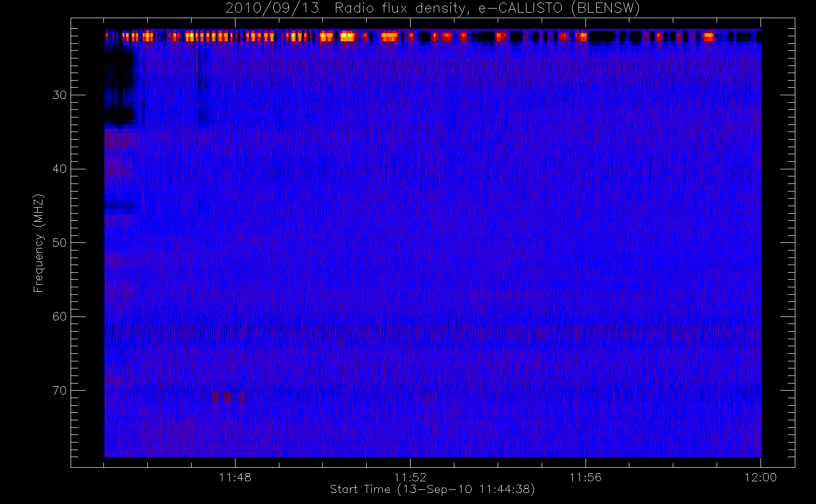Select the 'Frequency (MHZ)' y-axis label
This screenshot has width=816, height=504.
tap(39, 243)
